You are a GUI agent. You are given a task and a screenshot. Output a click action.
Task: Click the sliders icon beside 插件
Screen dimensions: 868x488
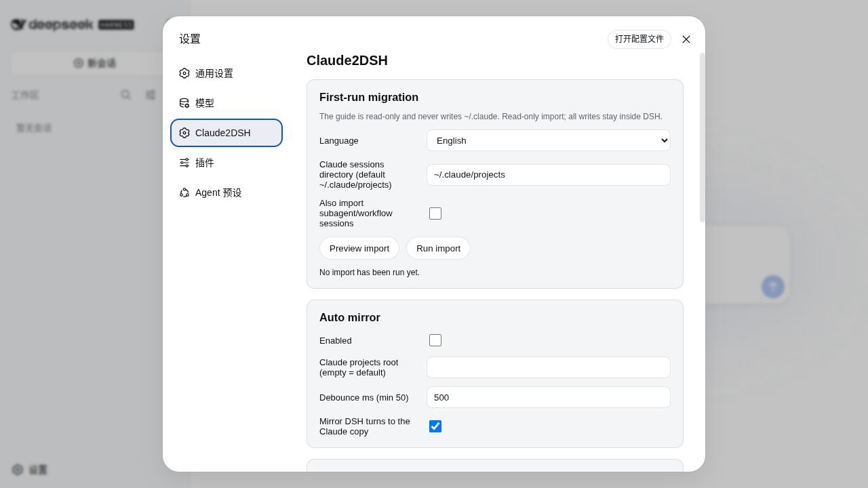[184, 163]
